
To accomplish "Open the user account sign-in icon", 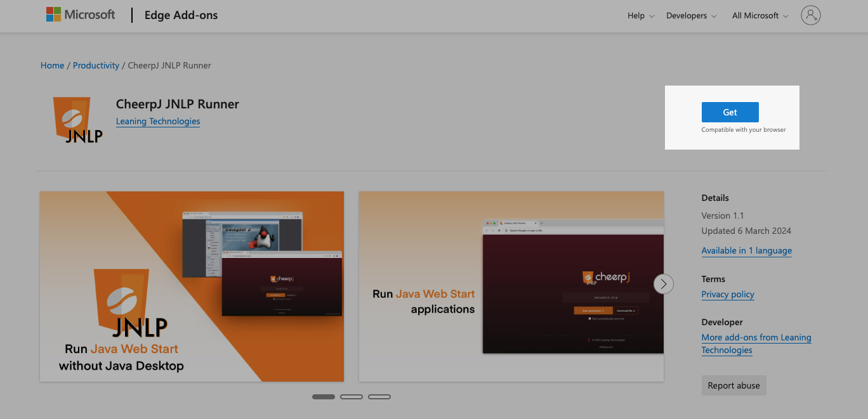I will pyautogui.click(x=810, y=15).
